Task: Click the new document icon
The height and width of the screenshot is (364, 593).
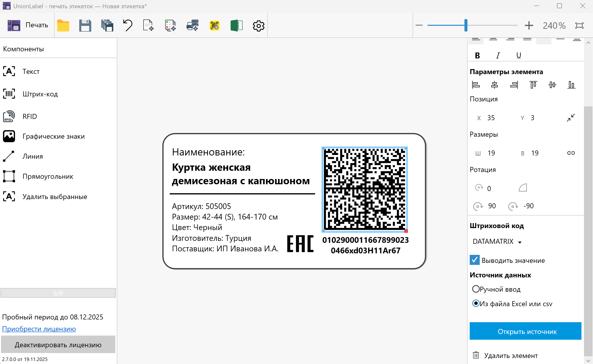Action: coord(148,26)
